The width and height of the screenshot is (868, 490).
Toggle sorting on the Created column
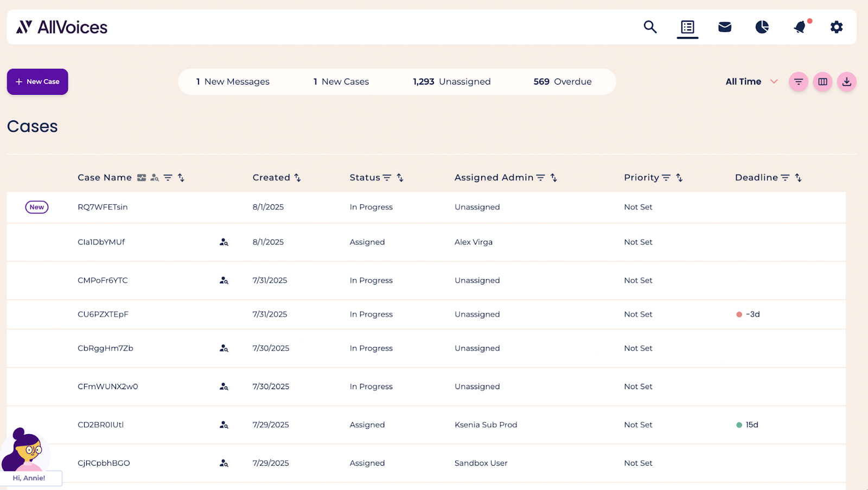[297, 177]
